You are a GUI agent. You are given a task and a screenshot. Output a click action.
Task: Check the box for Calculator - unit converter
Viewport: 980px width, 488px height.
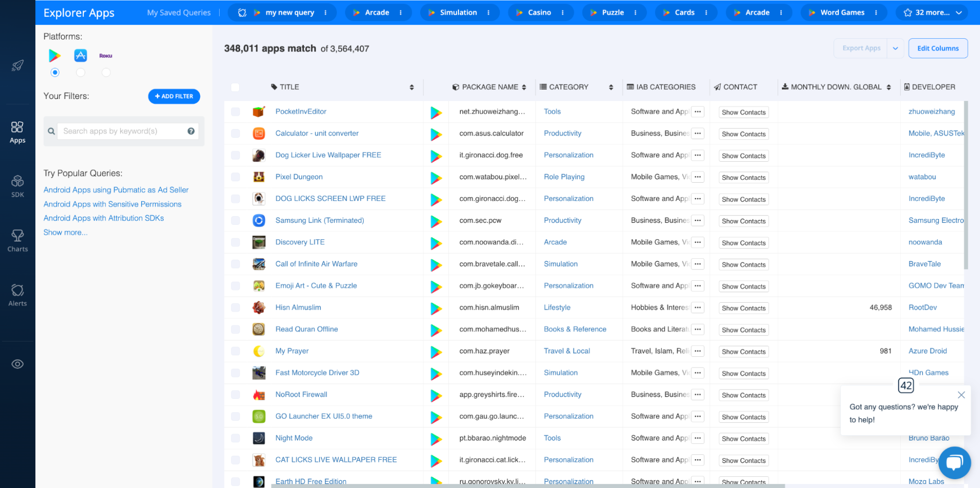coord(235,133)
